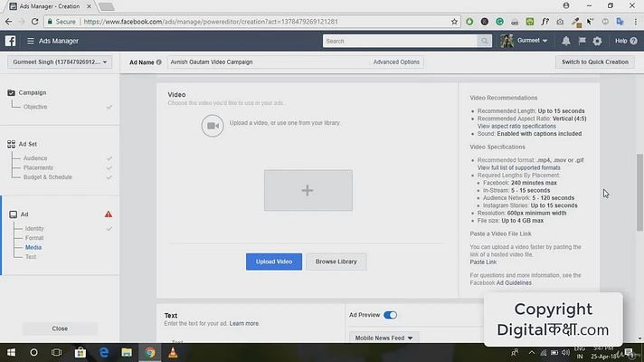644x362 pixels.
Task: Click the green extension icon in toolbar
Action: pyautogui.click(x=469, y=22)
